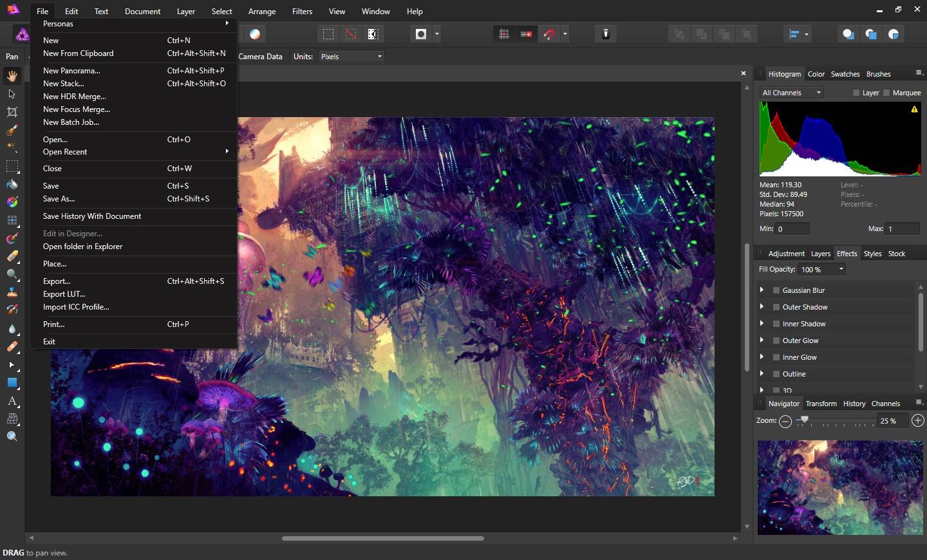The width and height of the screenshot is (927, 560).
Task: Adjust the Navigator zoom slider handle
Action: tap(804, 420)
